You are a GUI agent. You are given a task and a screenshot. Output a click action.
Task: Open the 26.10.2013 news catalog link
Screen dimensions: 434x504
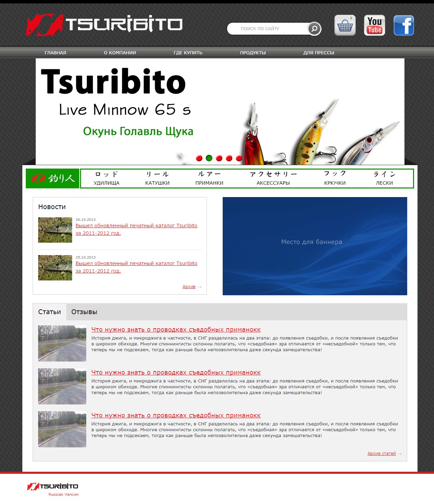(x=136, y=229)
